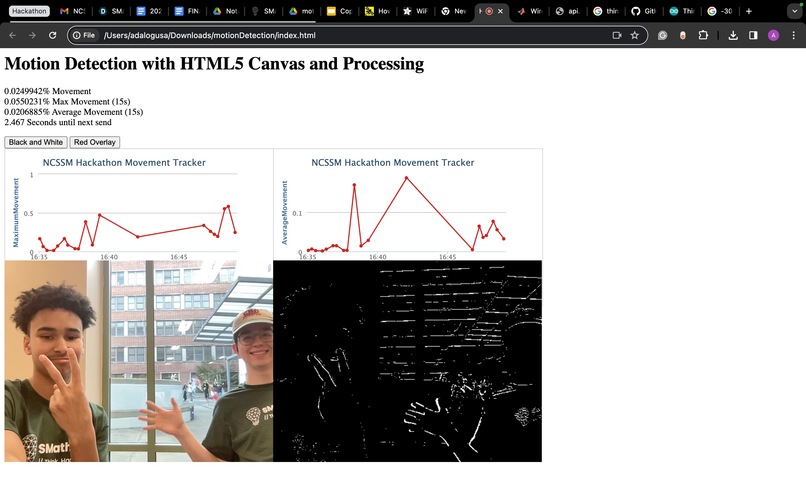Switch to the lightbulb SMa tab

coord(263,11)
